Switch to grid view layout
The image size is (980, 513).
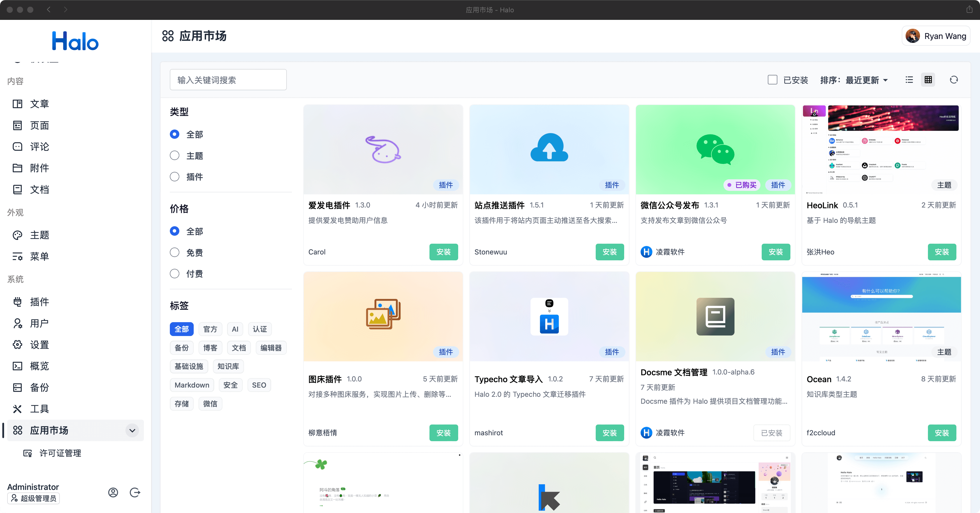pyautogui.click(x=928, y=80)
